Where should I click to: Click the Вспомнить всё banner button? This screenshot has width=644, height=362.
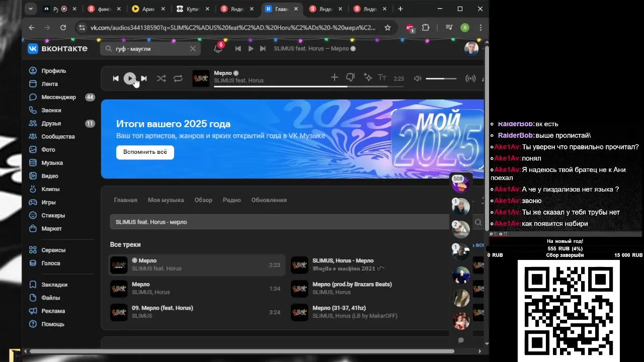pyautogui.click(x=145, y=152)
